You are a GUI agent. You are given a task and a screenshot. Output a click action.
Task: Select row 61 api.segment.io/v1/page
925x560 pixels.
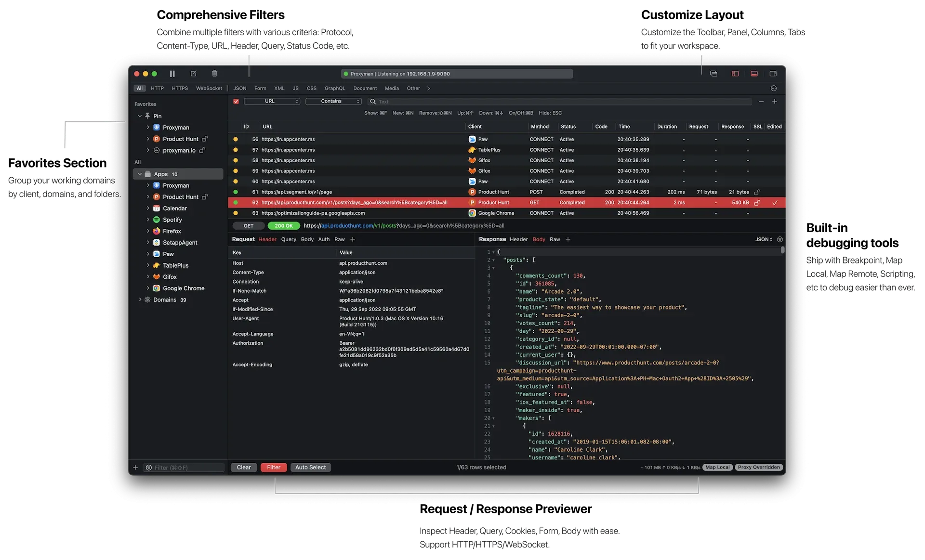[x=507, y=192]
